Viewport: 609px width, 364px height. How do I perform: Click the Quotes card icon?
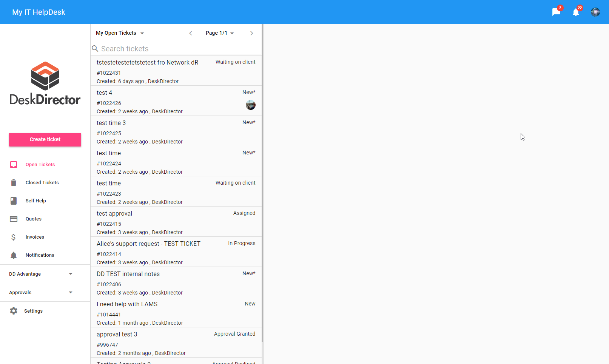coord(14,219)
